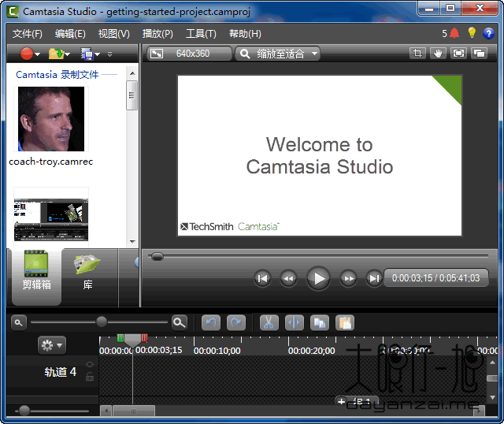Click the 轨道 4 track label
The height and width of the screenshot is (424, 504).
[60, 372]
